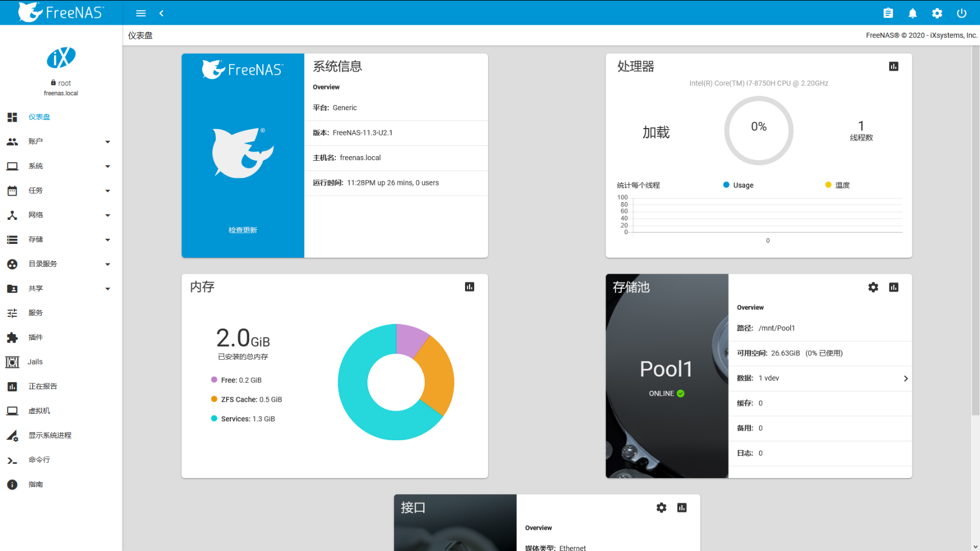Open the 服务 services menu item

pyautogui.click(x=61, y=313)
